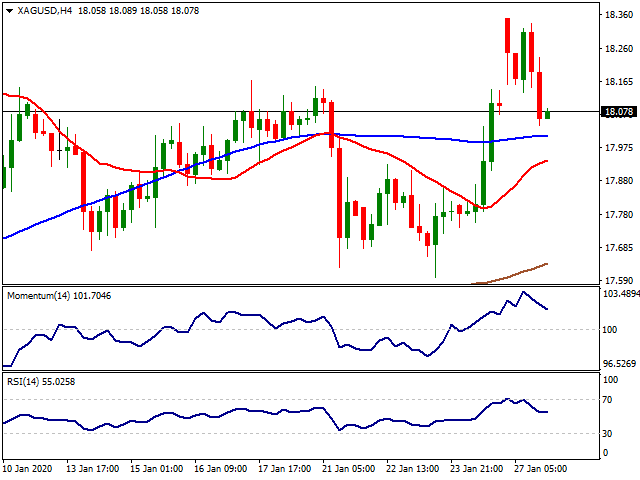Viewport: 640px width, 480px height.
Task: Click the dropdown triangle beside XAGUSD,H4
Action: point(10,11)
